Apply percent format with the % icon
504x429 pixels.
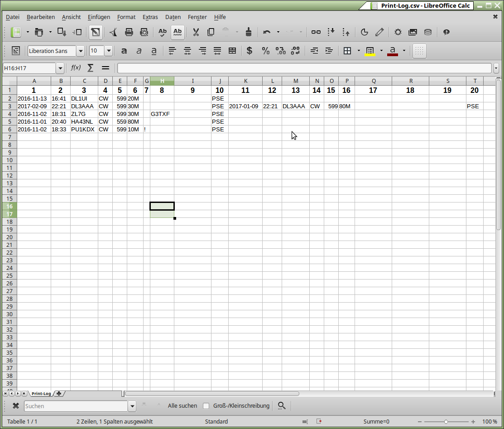coord(266,51)
